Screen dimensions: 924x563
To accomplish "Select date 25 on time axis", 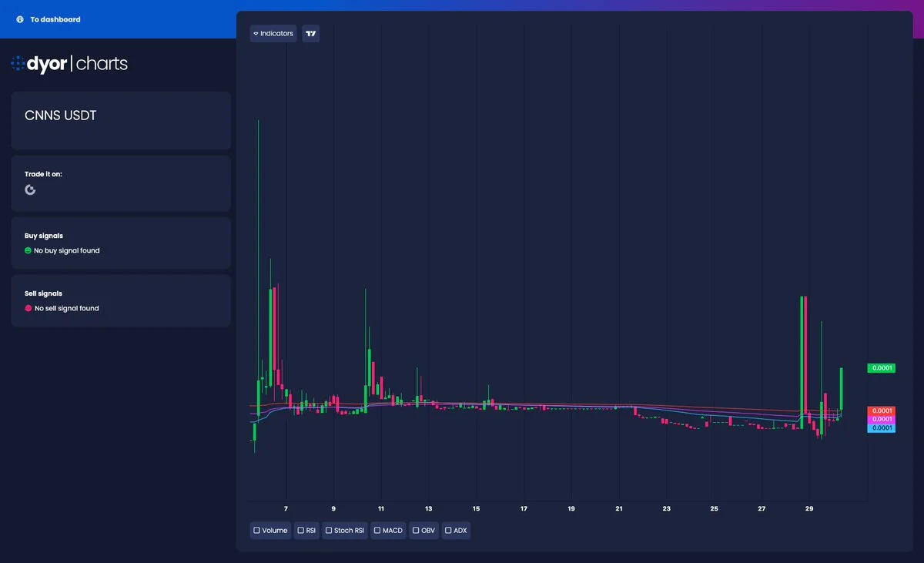I will click(715, 509).
